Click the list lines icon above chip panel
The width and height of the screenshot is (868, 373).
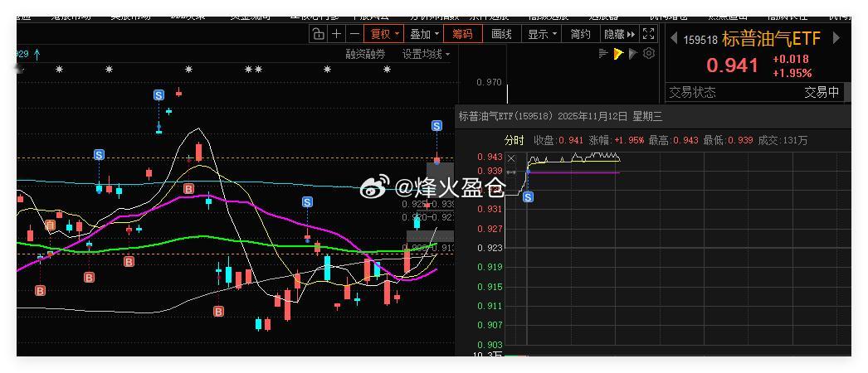click(x=604, y=54)
